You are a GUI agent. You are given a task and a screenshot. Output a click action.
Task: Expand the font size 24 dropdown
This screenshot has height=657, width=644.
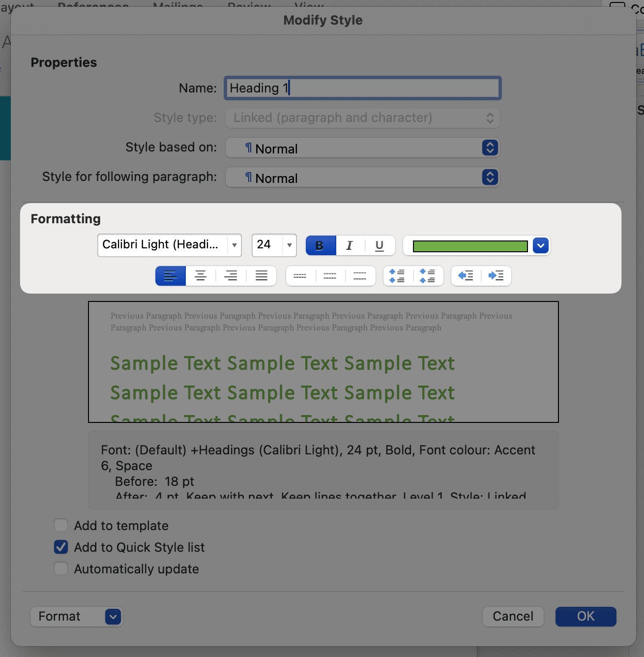click(x=289, y=245)
